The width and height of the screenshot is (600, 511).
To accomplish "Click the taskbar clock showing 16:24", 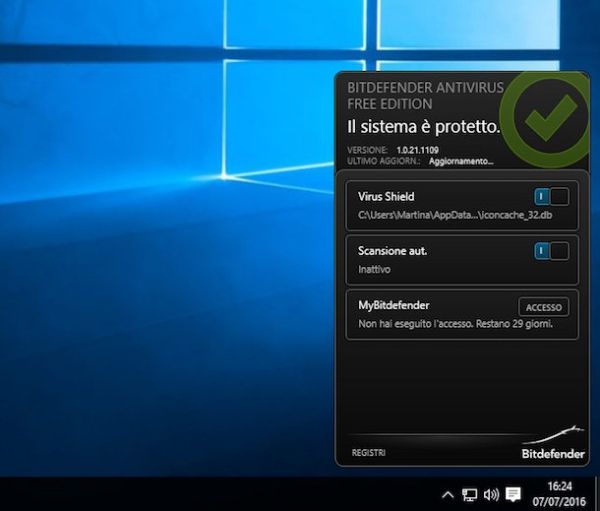I will point(561,486).
